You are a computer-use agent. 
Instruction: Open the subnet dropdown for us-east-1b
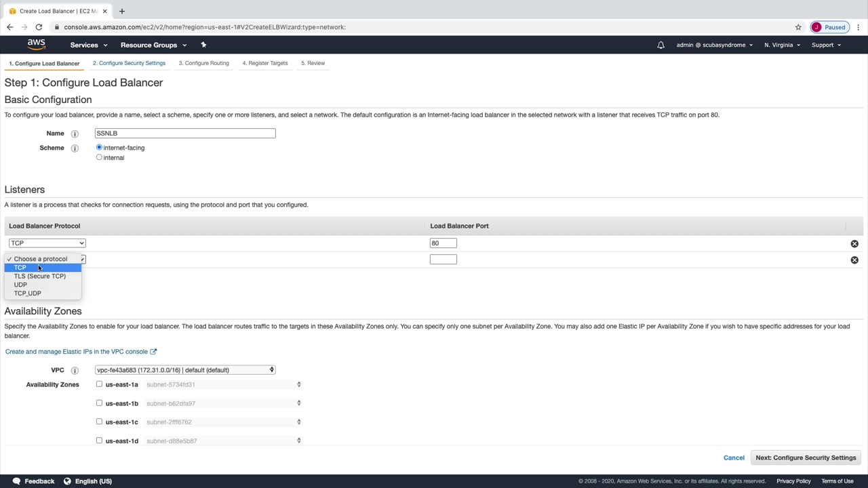tap(223, 403)
